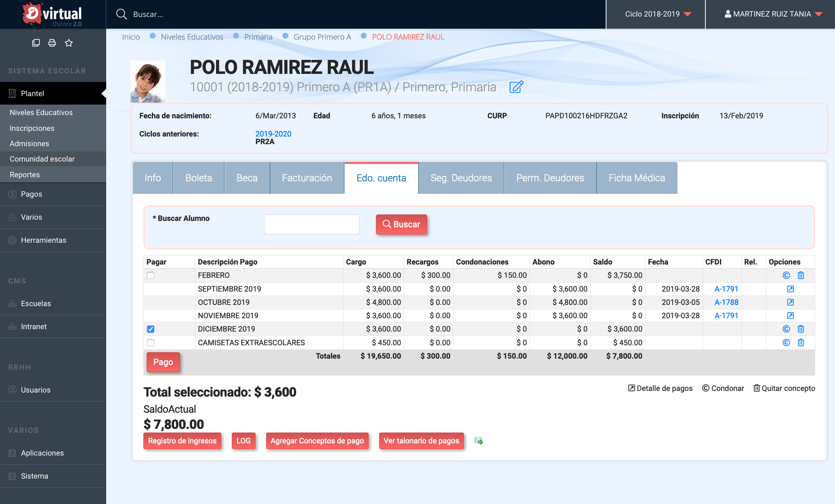
Task: Click the send email icon below balance
Action: click(x=478, y=441)
